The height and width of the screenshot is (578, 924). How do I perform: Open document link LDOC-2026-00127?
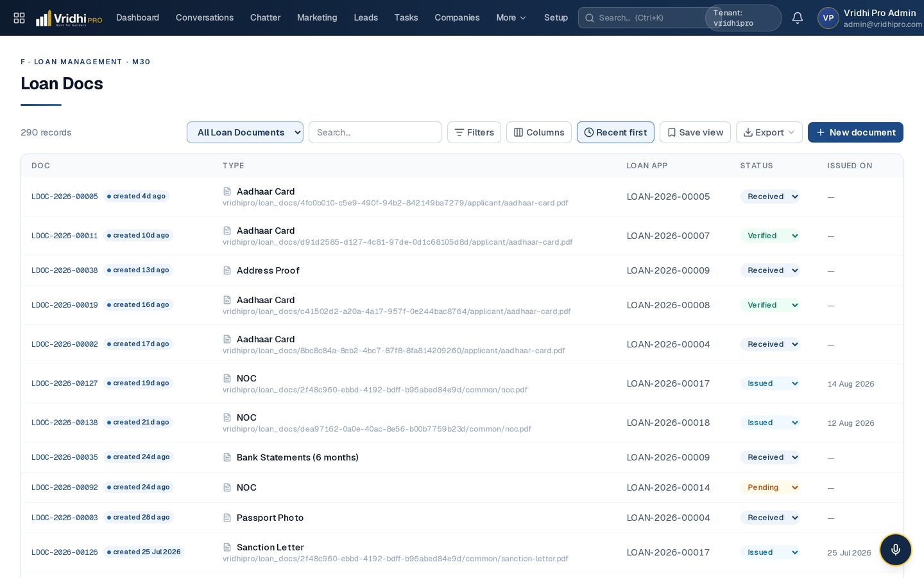coord(65,383)
